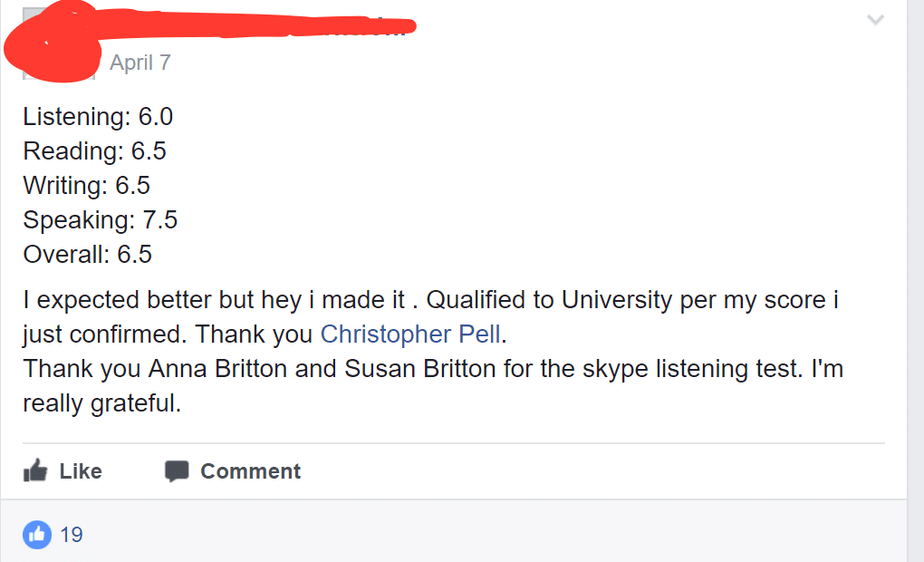Image resolution: width=924 pixels, height=562 pixels.
Task: Click the "Listening: 6.0" score line
Action: [98, 117]
